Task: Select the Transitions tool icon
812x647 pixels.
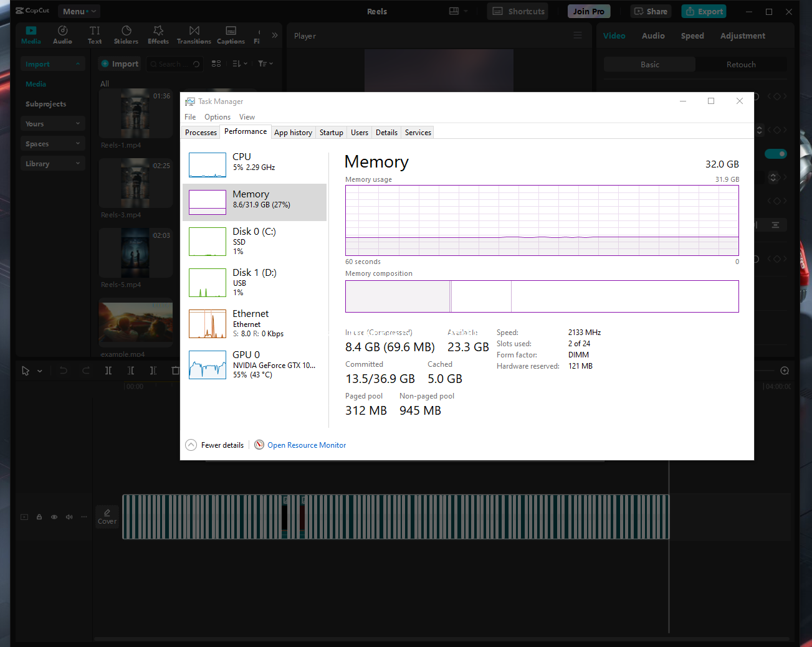Action: point(194,34)
